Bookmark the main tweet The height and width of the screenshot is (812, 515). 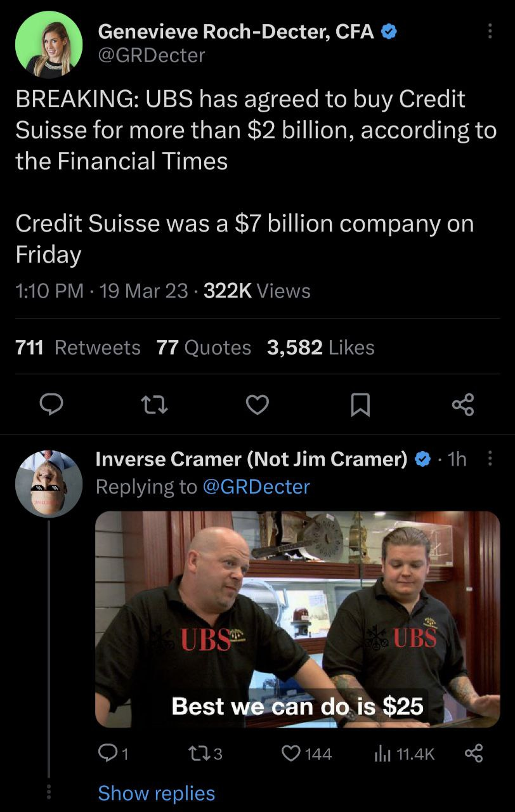[360, 404]
